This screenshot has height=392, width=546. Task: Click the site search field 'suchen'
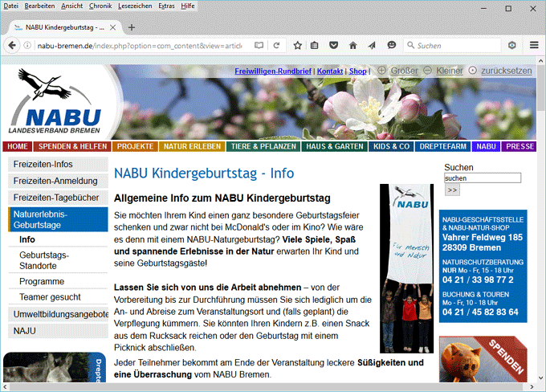[x=483, y=178]
